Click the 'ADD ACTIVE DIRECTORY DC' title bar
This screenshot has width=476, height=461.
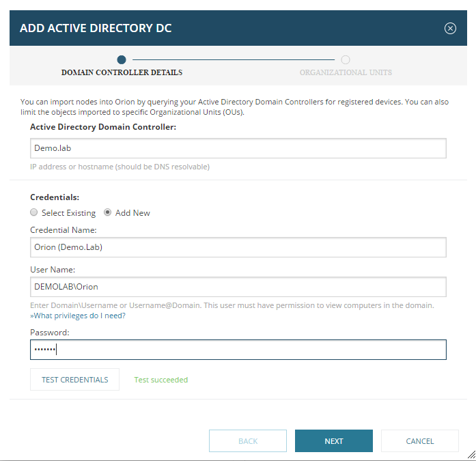pos(96,28)
